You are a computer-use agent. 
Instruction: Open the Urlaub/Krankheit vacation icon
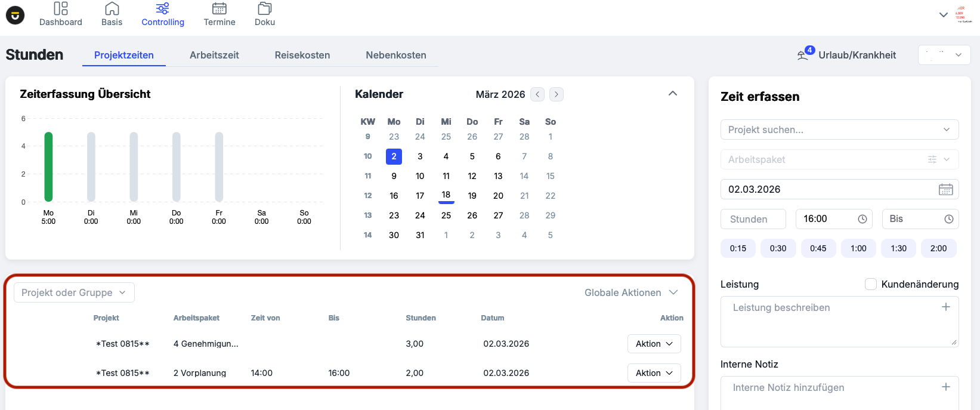click(803, 55)
